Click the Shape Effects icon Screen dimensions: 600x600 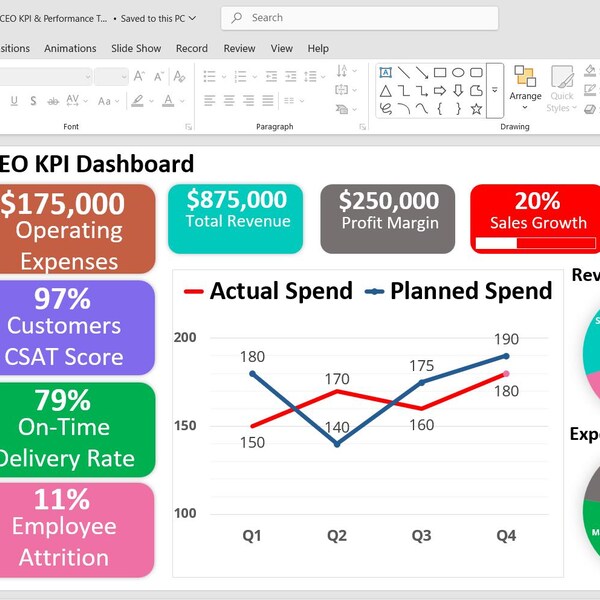590,109
